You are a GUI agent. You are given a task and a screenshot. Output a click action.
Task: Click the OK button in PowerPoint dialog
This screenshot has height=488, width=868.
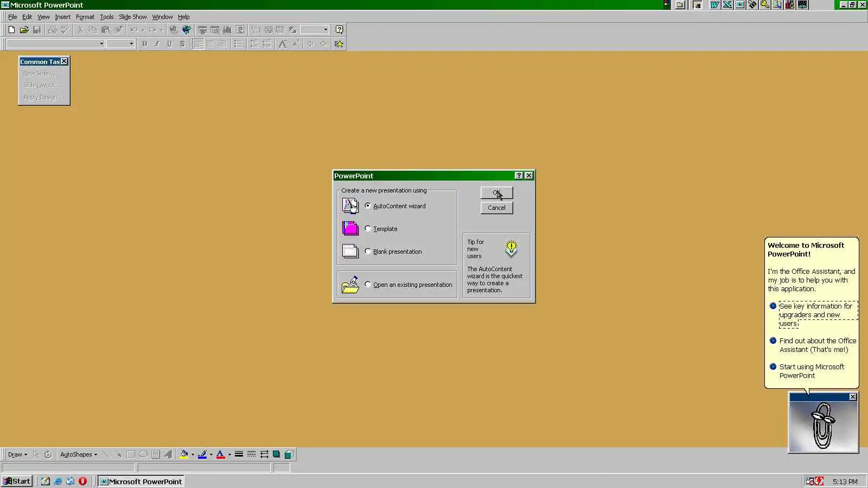click(496, 192)
